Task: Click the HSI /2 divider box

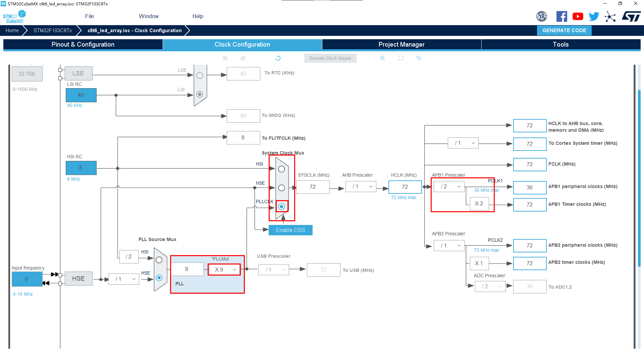Action: pos(129,256)
